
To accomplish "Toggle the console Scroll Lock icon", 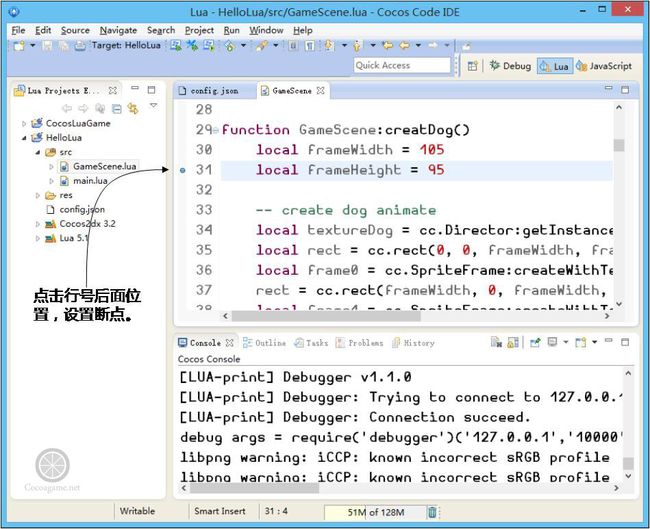I will click(513, 342).
